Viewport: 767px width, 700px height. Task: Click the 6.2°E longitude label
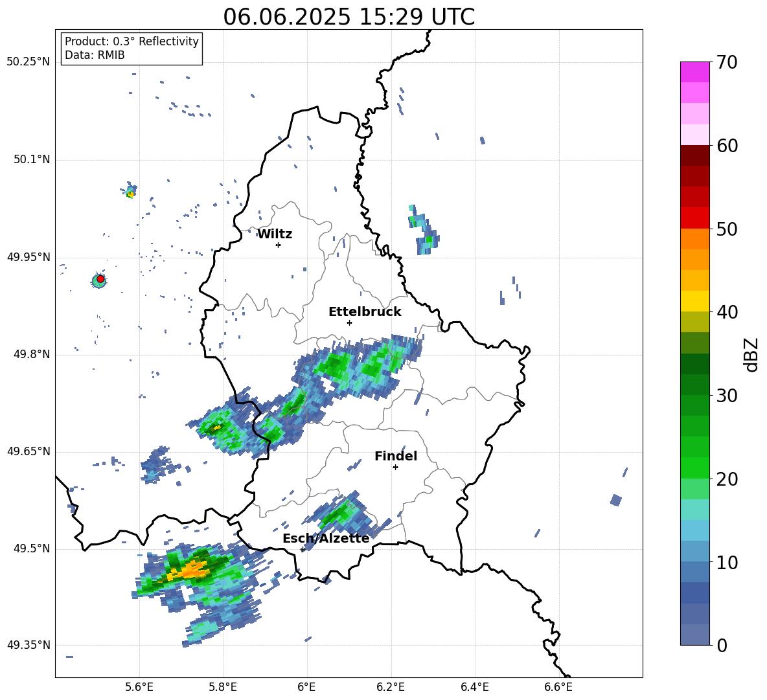pyautogui.click(x=391, y=687)
